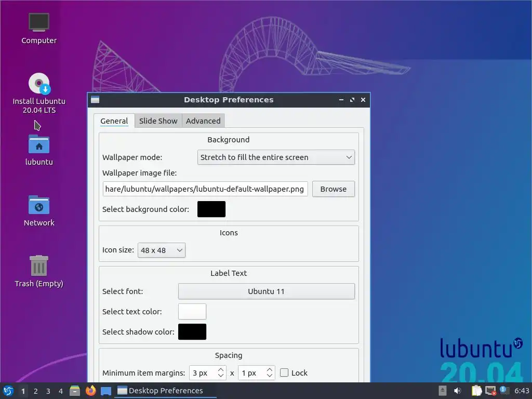The image size is (532, 399).
Task: Click the update notifier tray icon
Action: (x=504, y=390)
